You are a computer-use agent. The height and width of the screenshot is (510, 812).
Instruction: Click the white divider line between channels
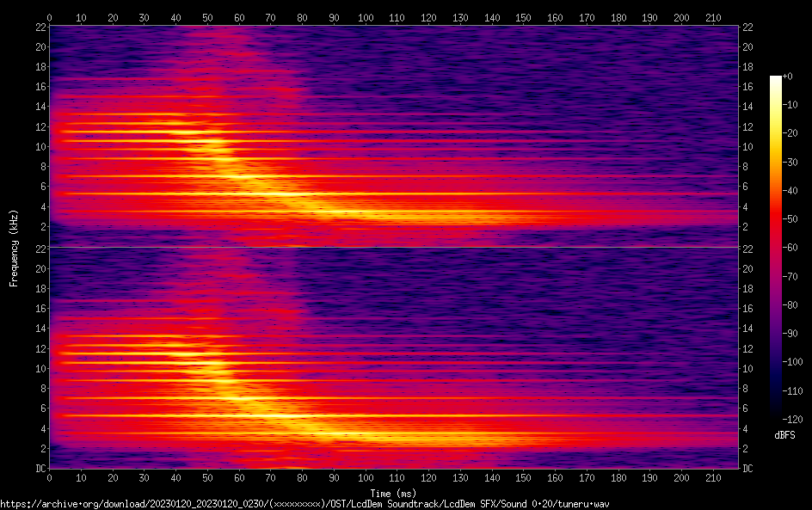click(x=393, y=247)
